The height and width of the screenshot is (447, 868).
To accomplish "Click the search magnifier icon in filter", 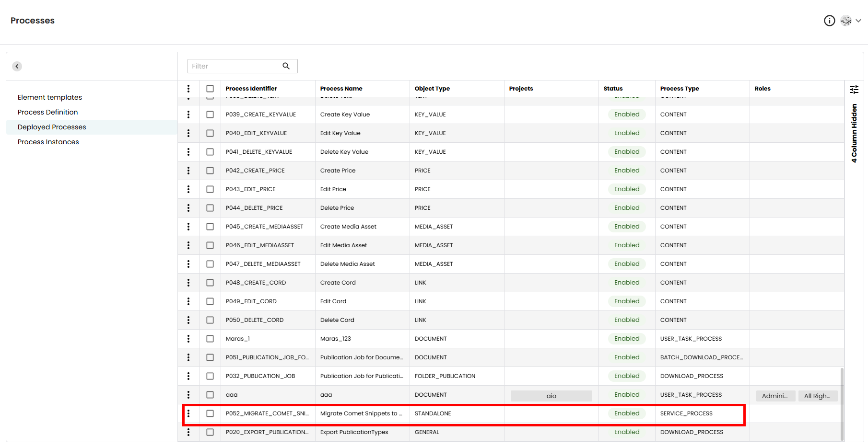I will (x=286, y=66).
